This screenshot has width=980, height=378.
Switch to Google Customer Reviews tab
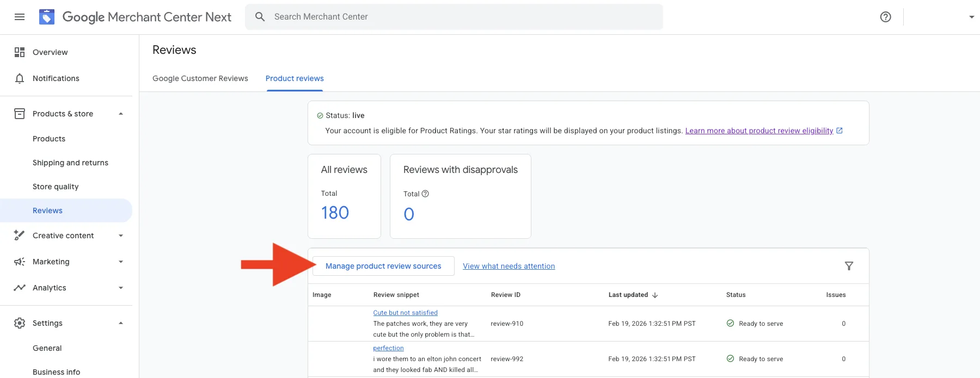pos(200,78)
